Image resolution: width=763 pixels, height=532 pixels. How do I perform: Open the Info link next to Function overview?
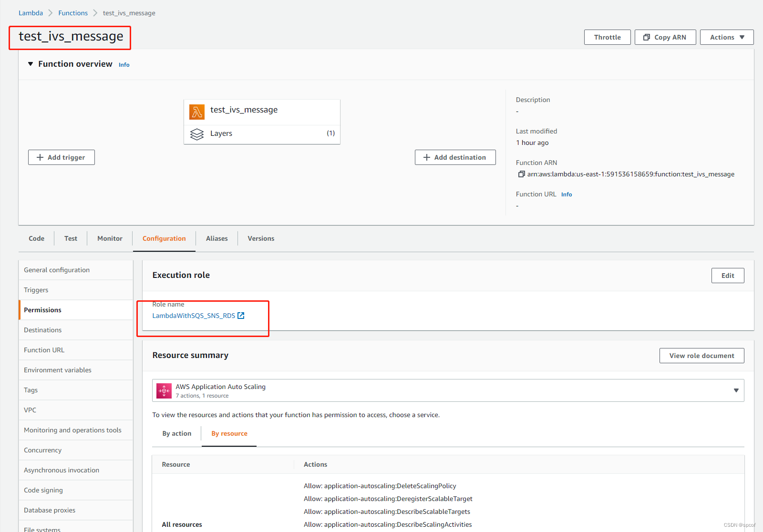coord(124,65)
